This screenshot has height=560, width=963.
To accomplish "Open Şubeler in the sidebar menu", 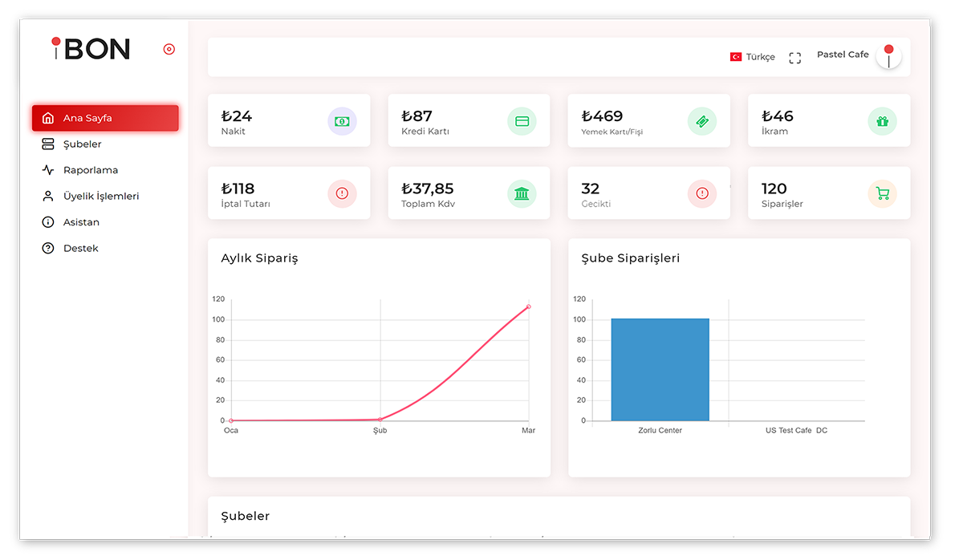I will [82, 144].
